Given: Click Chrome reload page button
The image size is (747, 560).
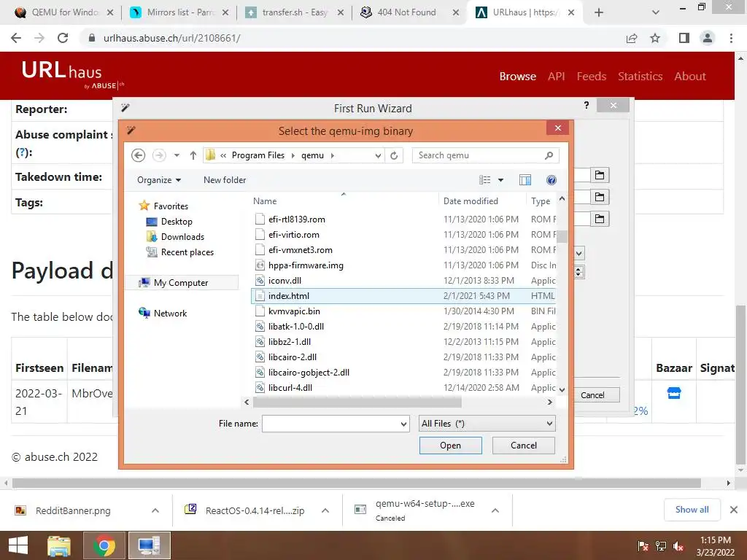Looking at the screenshot, I should click(x=63, y=38).
